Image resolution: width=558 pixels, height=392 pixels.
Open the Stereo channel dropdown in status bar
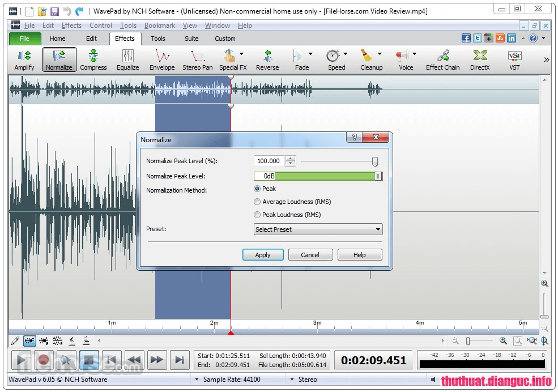click(292, 380)
